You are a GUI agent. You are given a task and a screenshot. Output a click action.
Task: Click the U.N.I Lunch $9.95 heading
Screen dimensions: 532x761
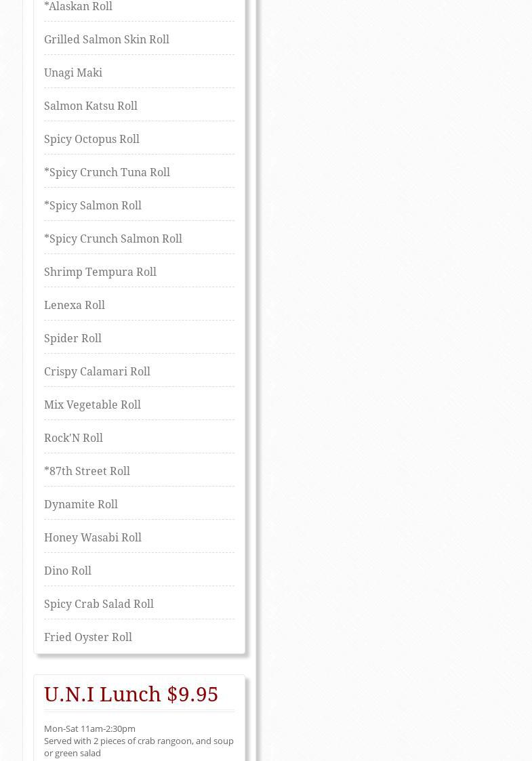coord(131,695)
